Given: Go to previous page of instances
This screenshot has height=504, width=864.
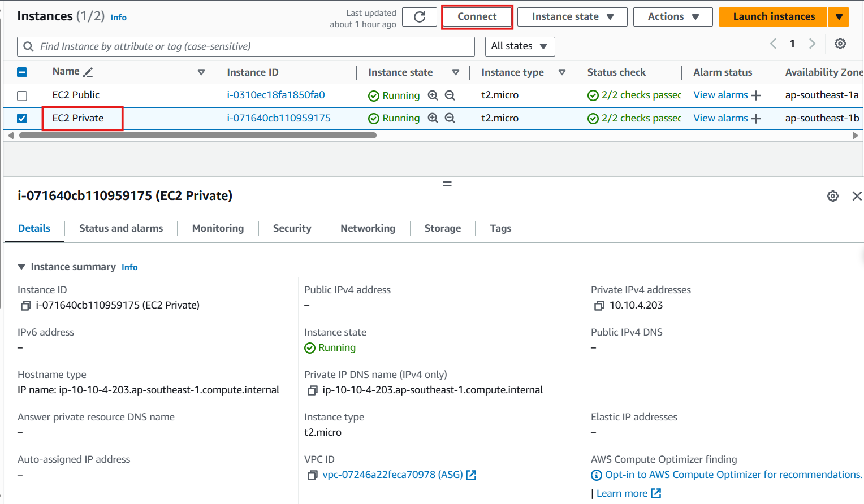Looking at the screenshot, I should 773,44.
